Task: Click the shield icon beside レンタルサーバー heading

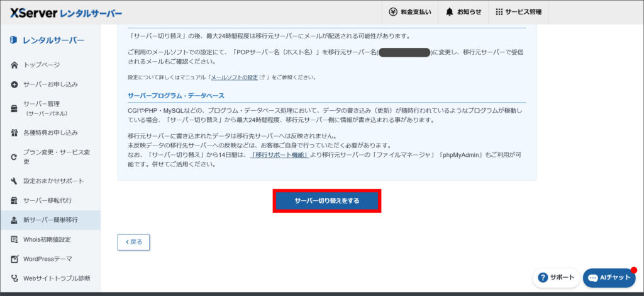Action: (14, 40)
